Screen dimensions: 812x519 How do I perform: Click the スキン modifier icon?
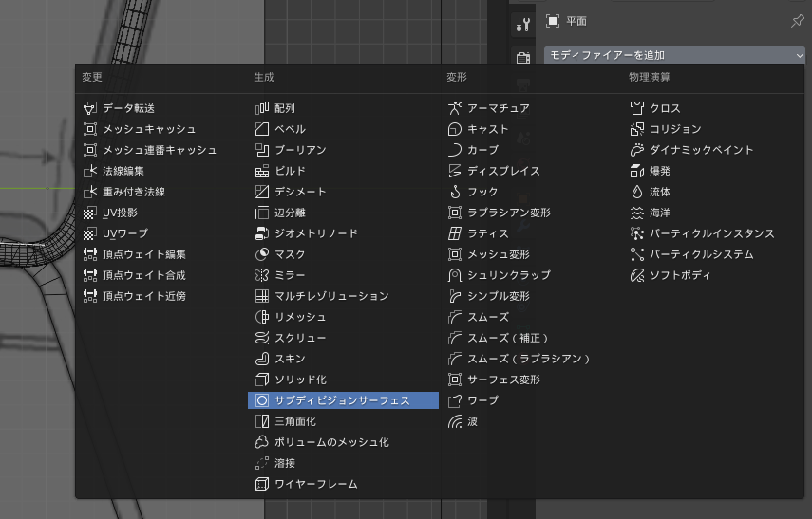pyautogui.click(x=262, y=359)
